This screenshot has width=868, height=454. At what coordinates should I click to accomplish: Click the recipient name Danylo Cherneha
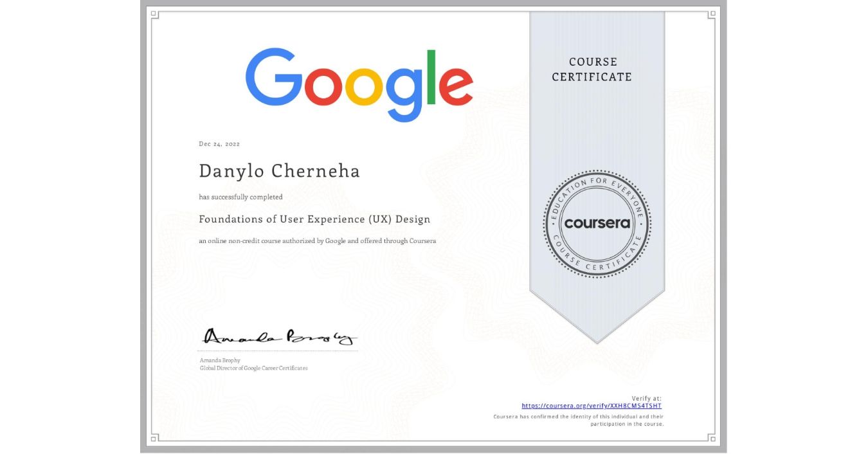[x=279, y=171]
